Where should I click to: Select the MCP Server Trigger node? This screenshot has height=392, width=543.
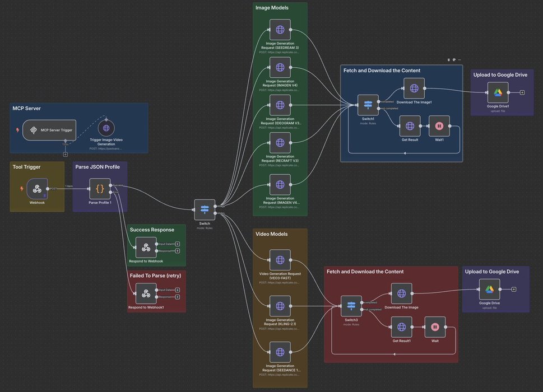[49, 130]
